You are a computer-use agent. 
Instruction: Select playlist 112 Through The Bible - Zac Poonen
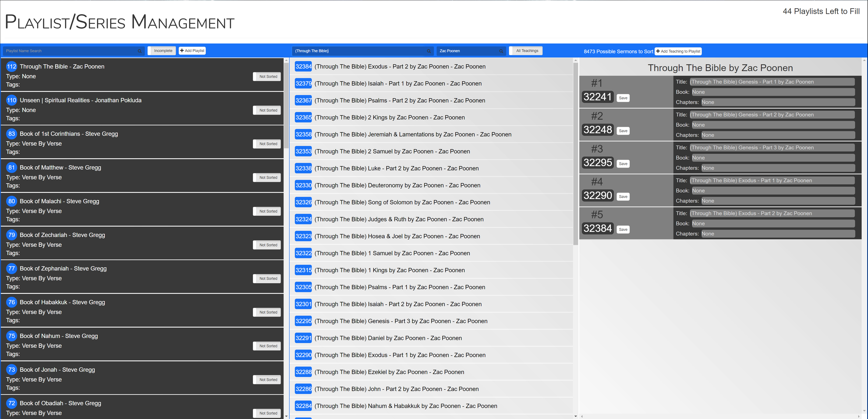142,75
